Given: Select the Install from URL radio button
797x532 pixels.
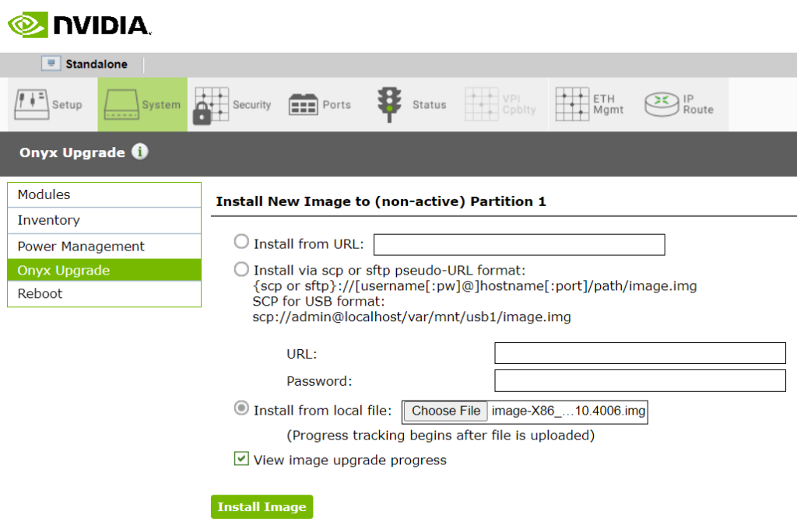Looking at the screenshot, I should [242, 243].
